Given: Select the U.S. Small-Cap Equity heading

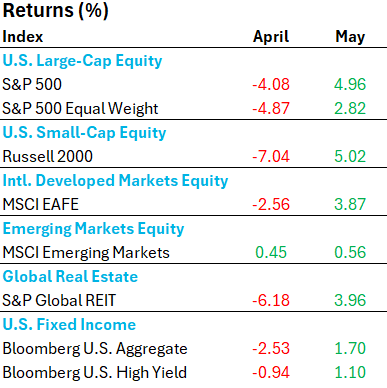Looking at the screenshot, I should pos(84,133).
